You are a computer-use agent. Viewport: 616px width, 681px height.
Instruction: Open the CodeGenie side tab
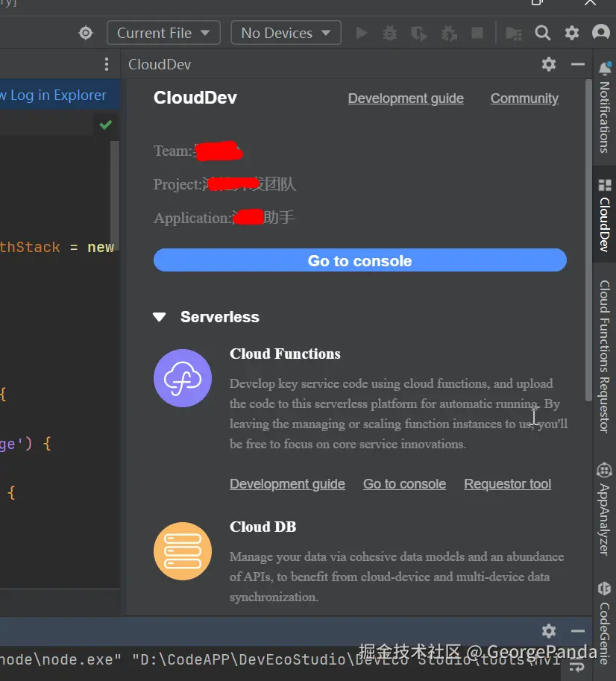point(604,624)
